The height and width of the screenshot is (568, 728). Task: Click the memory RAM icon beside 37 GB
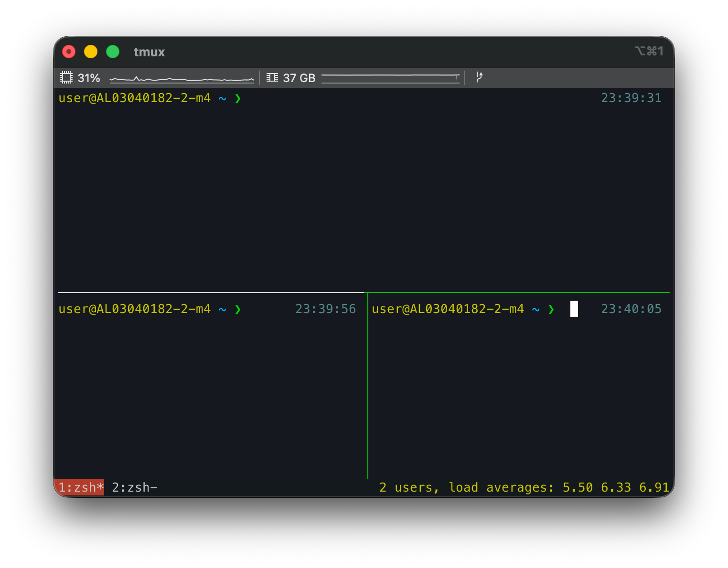[x=272, y=77]
